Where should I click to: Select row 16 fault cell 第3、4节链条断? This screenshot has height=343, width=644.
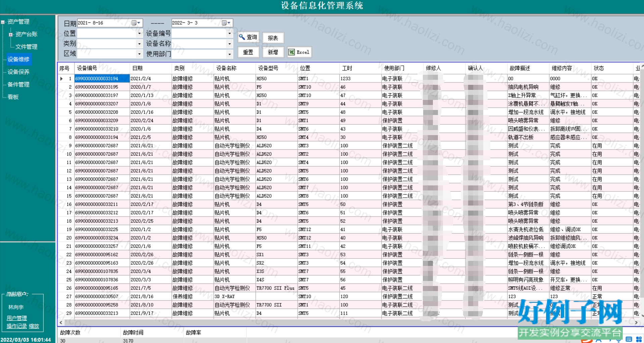pos(528,204)
